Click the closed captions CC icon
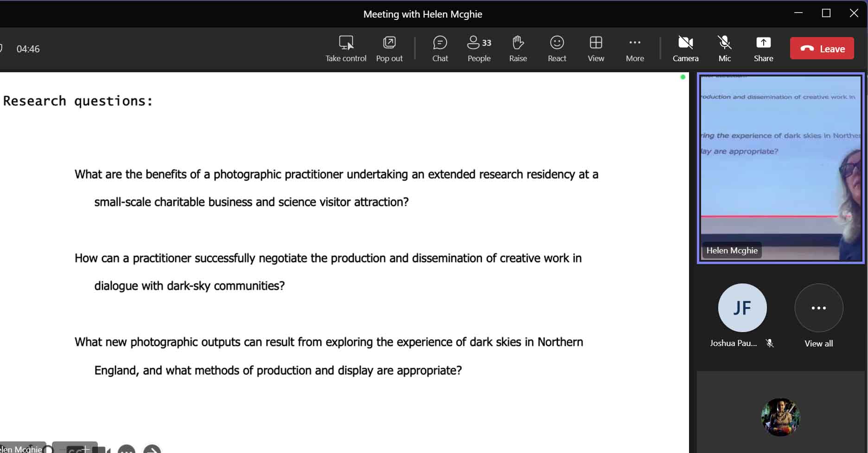868x453 pixels. coord(75,449)
